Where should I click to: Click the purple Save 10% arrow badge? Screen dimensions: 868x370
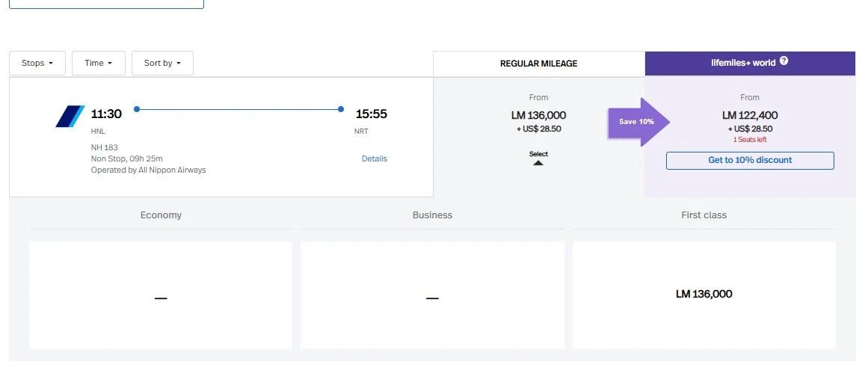point(638,121)
